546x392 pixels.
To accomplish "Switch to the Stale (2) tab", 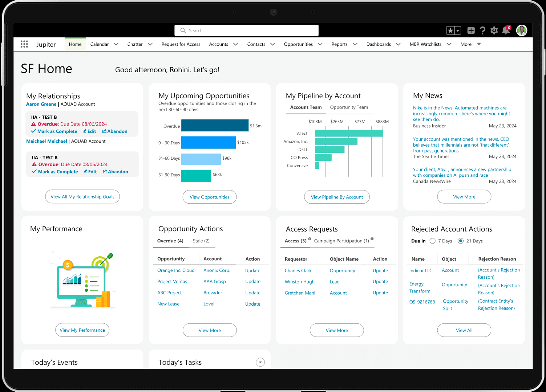I will pos(201,241).
